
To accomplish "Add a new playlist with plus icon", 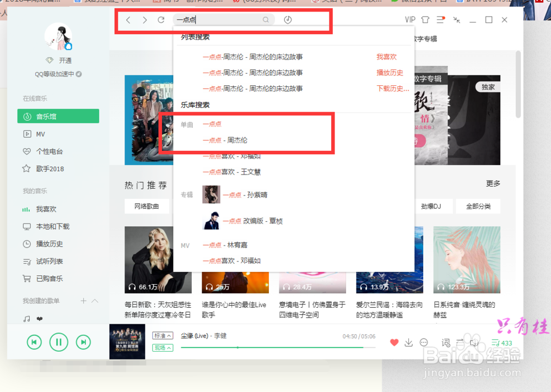I will (83, 301).
